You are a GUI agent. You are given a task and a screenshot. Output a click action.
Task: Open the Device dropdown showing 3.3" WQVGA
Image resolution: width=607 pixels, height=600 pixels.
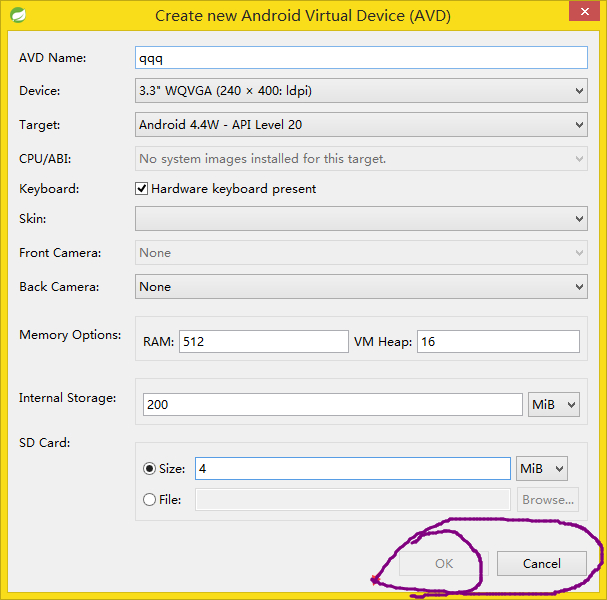(x=361, y=91)
